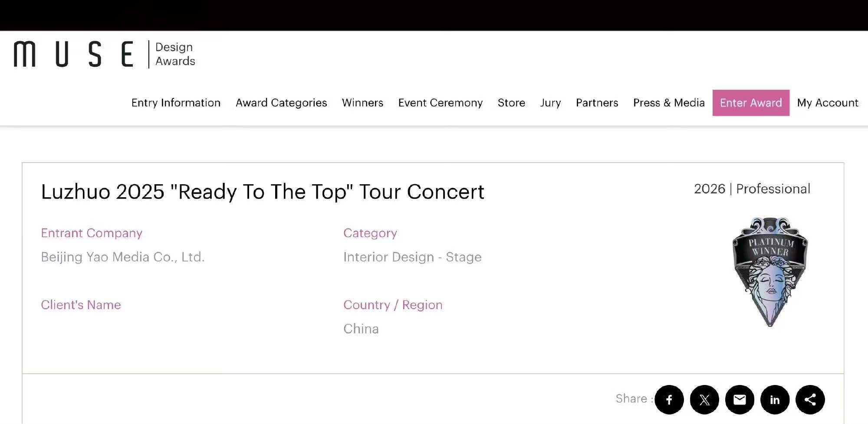Navigate to Partners page
This screenshot has height=424, width=868.
[x=597, y=103]
